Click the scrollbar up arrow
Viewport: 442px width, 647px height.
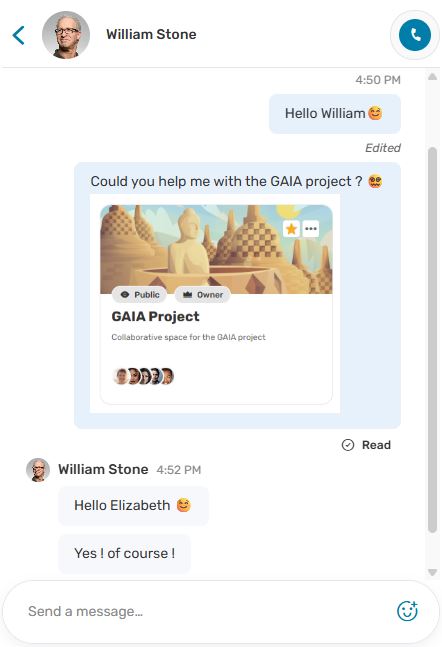pos(433,77)
